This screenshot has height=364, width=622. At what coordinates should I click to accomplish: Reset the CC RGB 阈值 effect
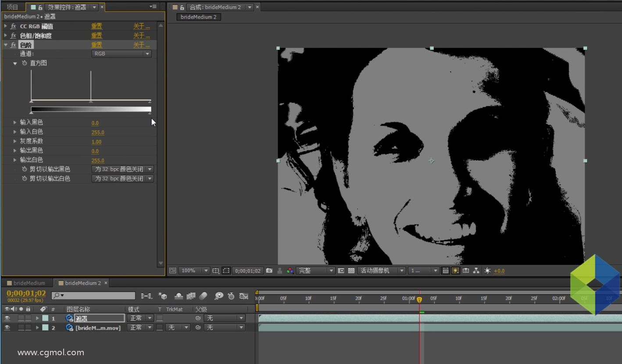click(97, 26)
